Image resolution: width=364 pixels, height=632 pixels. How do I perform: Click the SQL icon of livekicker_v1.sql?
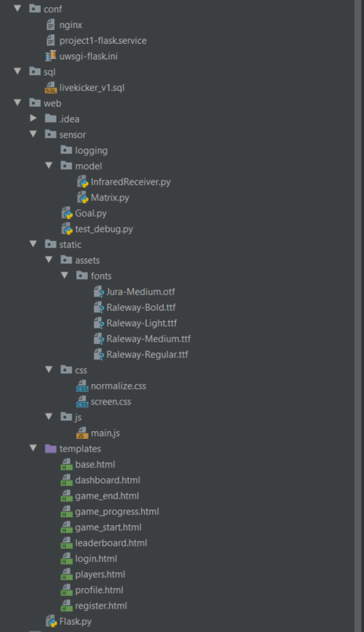click(x=51, y=87)
